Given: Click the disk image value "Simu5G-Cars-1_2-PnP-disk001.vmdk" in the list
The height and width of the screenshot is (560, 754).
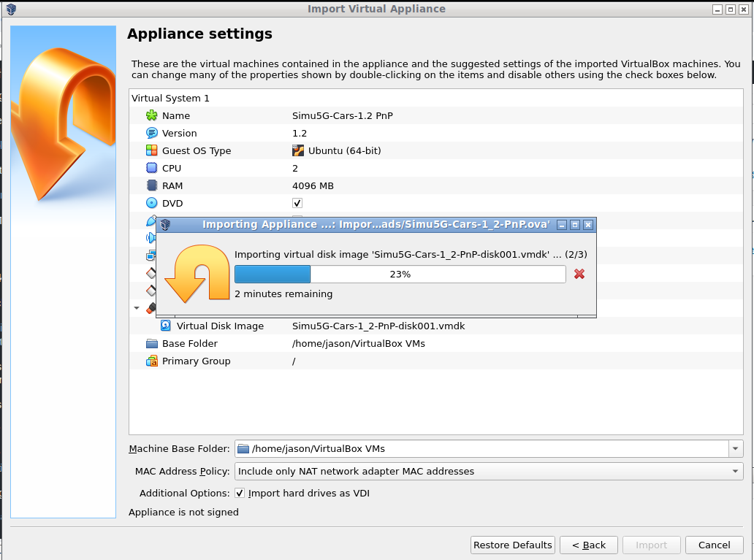Looking at the screenshot, I should pos(378,326).
